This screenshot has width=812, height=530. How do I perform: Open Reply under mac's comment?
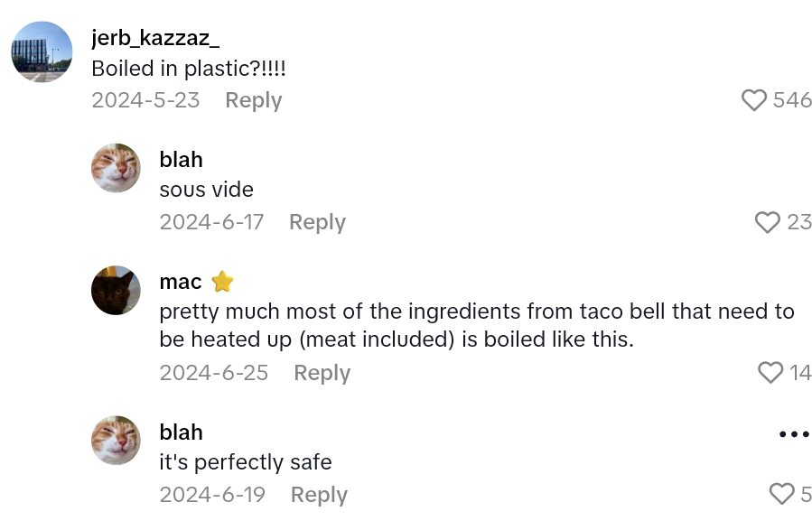pyautogui.click(x=322, y=373)
